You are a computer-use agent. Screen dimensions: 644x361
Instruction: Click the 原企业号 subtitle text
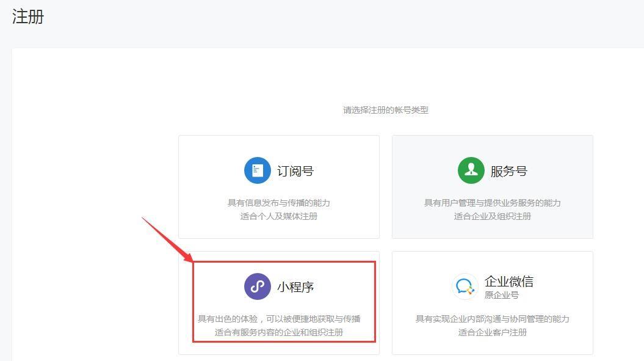click(x=502, y=295)
